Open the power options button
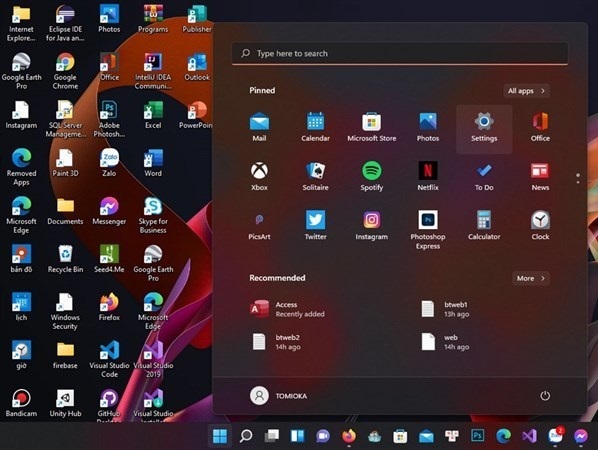Viewport: 598px width, 450px height. click(545, 396)
